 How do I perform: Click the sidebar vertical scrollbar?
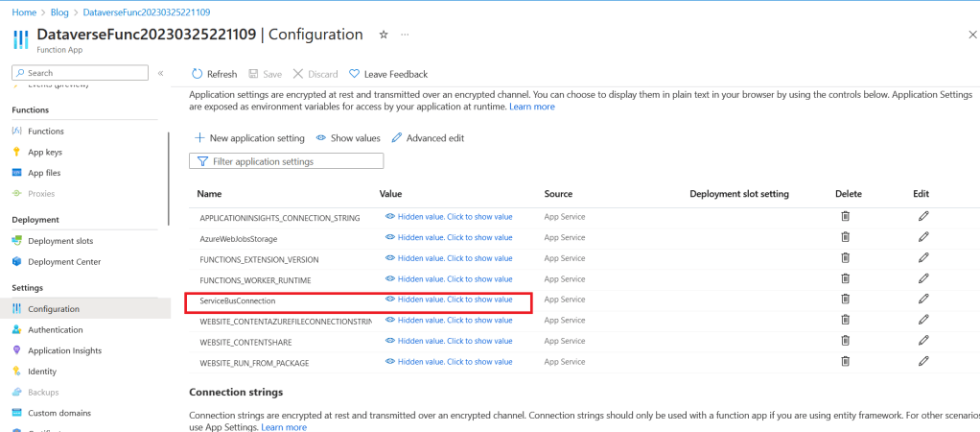point(169,179)
